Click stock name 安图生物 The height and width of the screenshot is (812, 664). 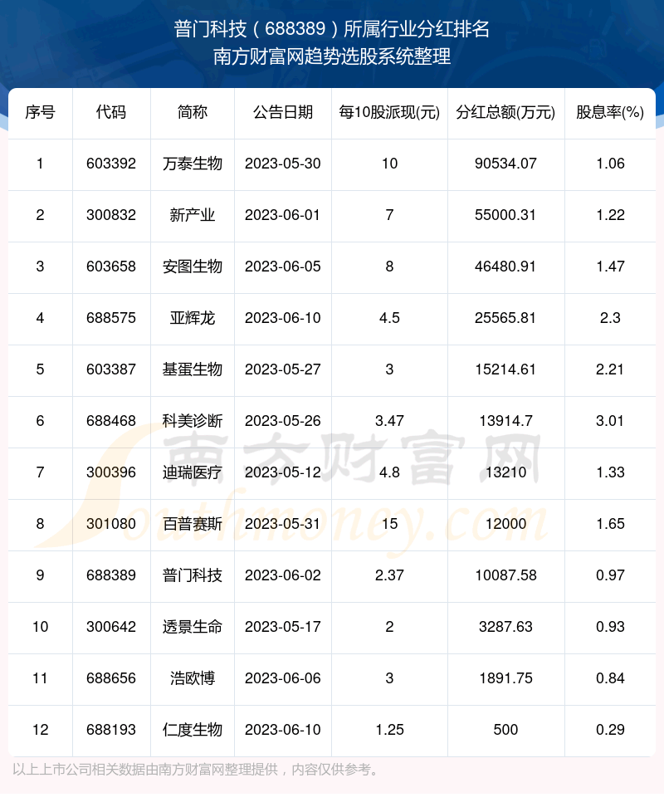(x=193, y=267)
